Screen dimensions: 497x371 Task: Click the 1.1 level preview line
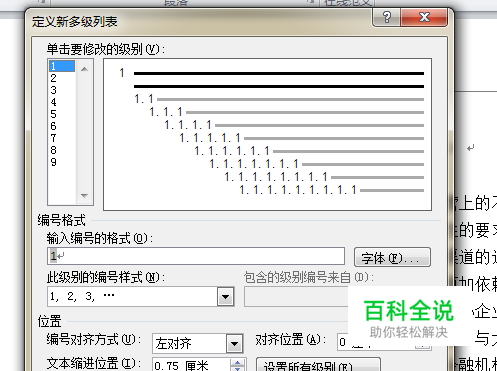coord(279,99)
